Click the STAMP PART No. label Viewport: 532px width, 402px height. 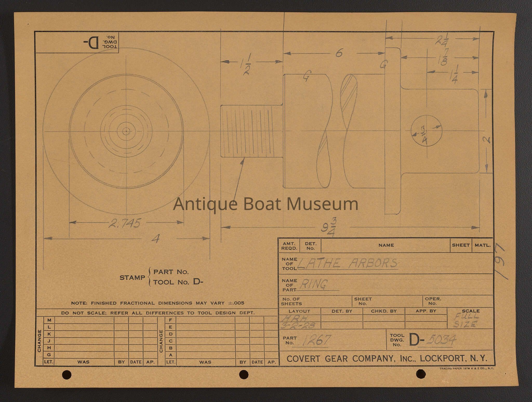tap(171, 272)
